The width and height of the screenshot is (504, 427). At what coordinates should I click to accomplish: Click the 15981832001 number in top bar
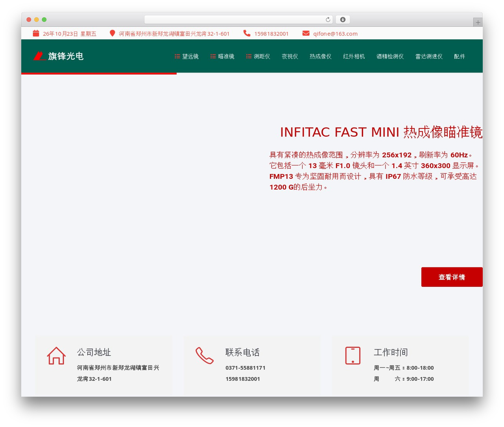tap(271, 33)
